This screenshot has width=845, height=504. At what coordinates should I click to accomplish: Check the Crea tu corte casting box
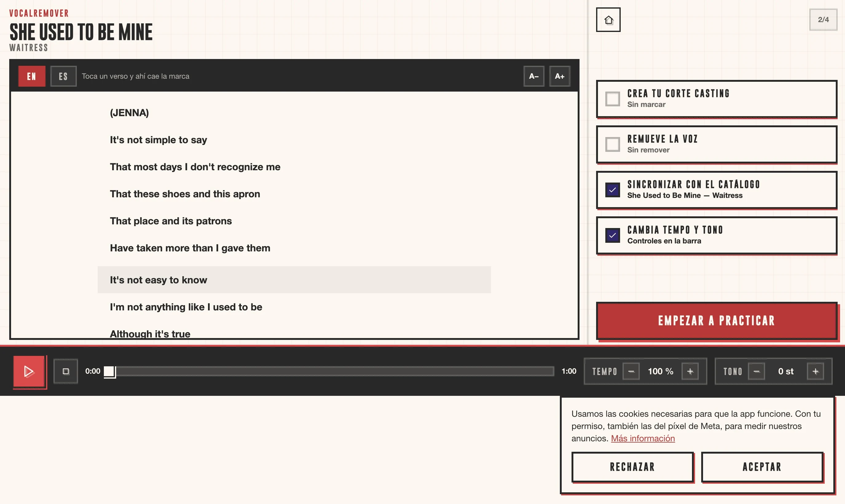pyautogui.click(x=612, y=99)
